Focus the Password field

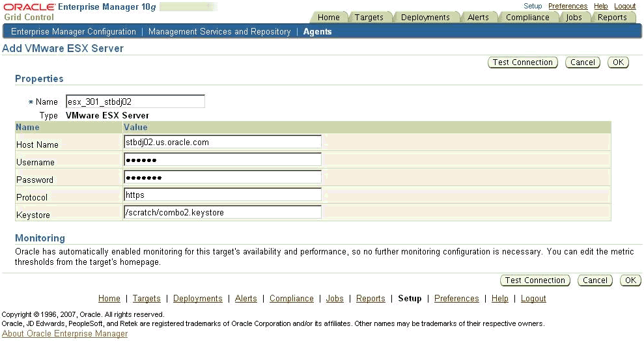click(x=223, y=177)
